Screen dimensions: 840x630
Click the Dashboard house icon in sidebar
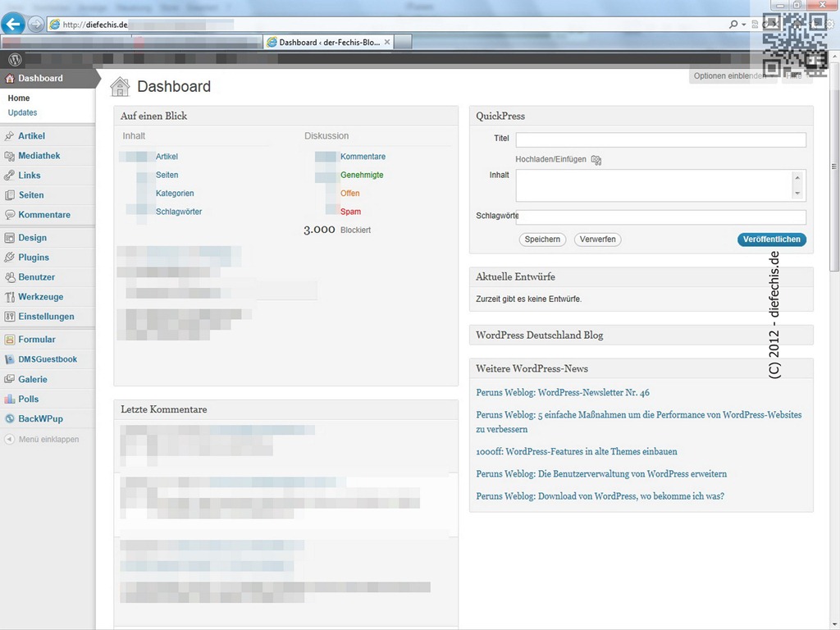click(9, 78)
